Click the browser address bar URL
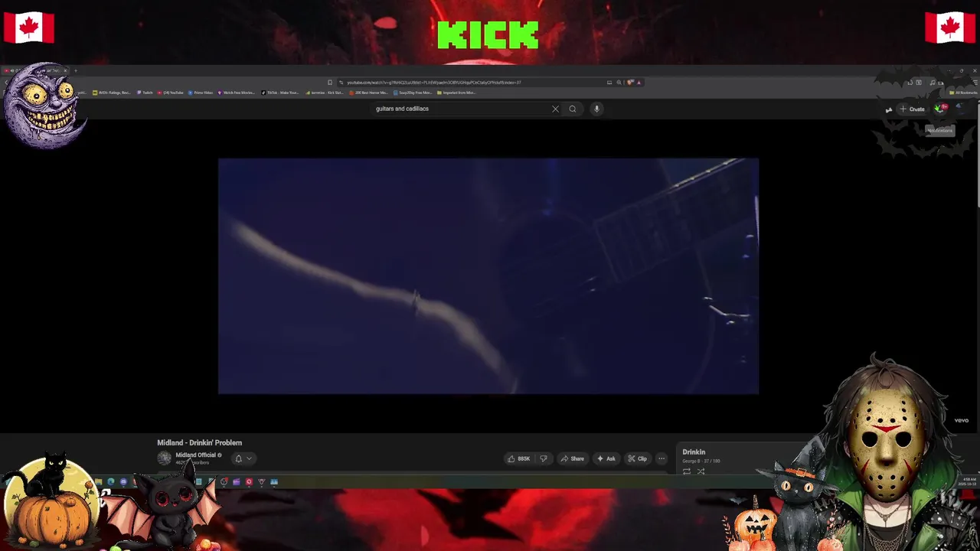Screen dimensions: 980x551 point(434,83)
